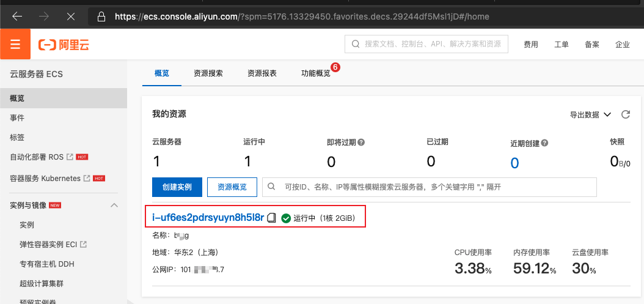Switch to the 资源搜索 tab

tap(208, 73)
